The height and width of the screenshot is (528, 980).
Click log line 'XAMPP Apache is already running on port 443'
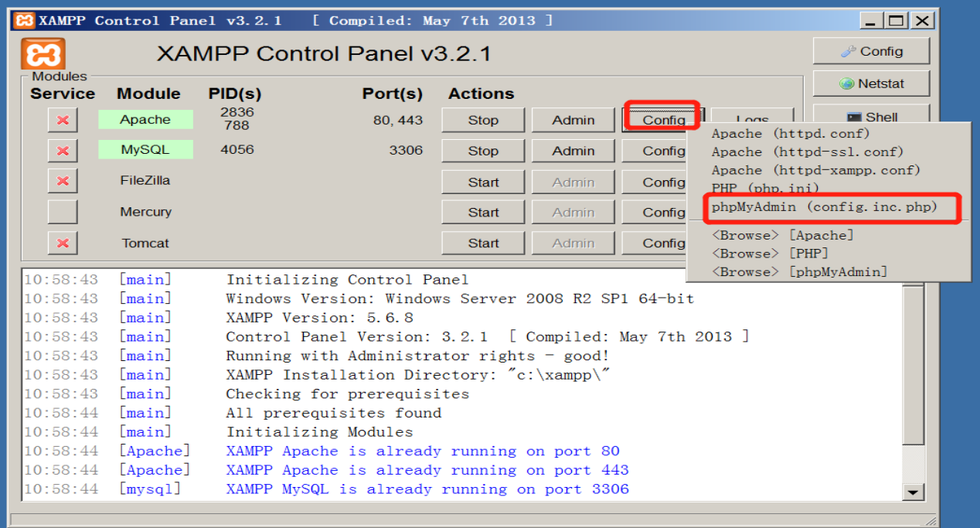427,470
